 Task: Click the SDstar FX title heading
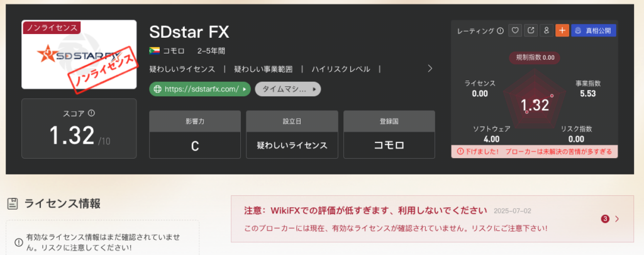(189, 31)
